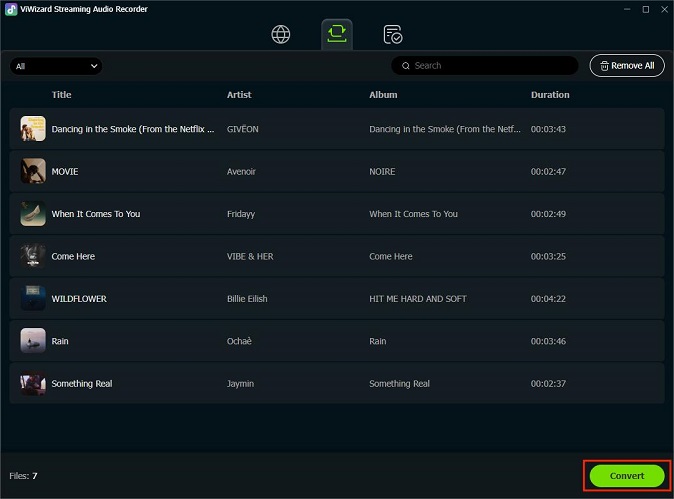Click the WILDFLOWER album cover
The width and height of the screenshot is (674, 499).
pyautogui.click(x=33, y=298)
